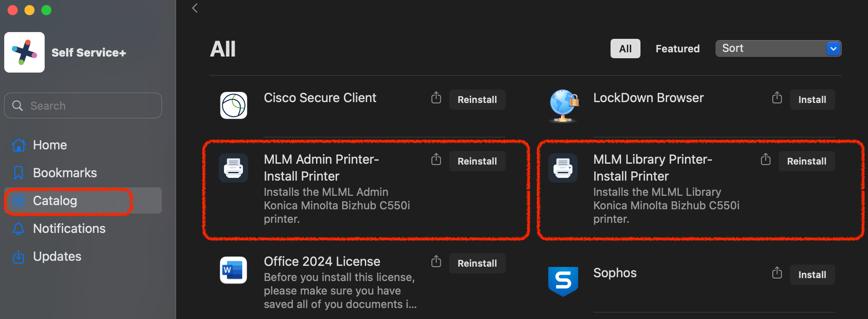Open the Sort dropdown menu
868x319 pixels.
click(x=778, y=49)
